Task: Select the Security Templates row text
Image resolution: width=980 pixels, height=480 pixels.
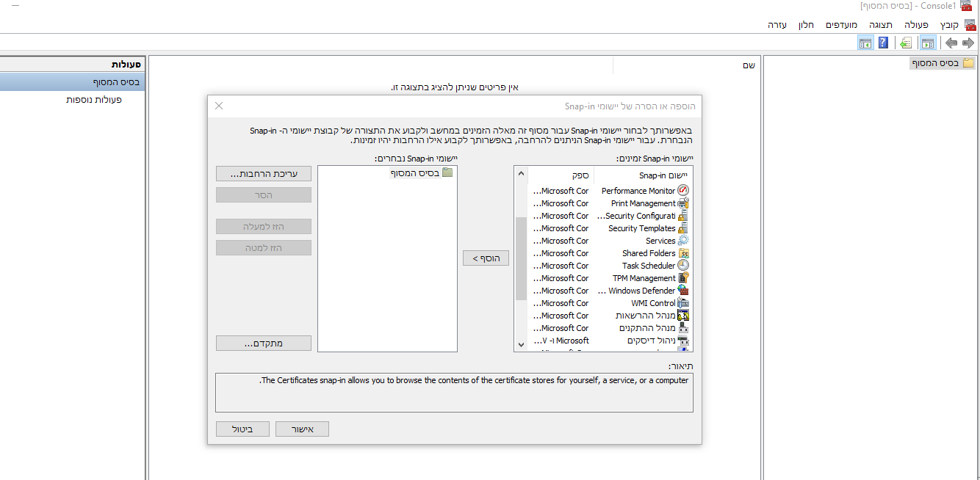Action: tap(642, 228)
